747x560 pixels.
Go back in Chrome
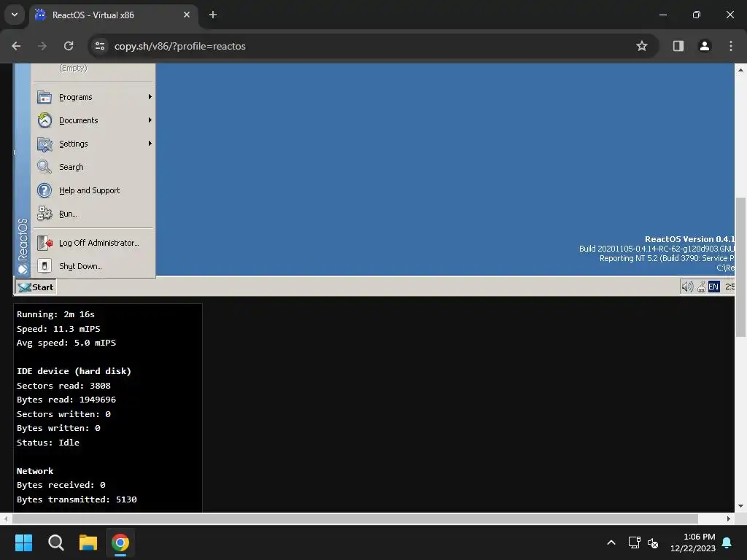(16, 46)
